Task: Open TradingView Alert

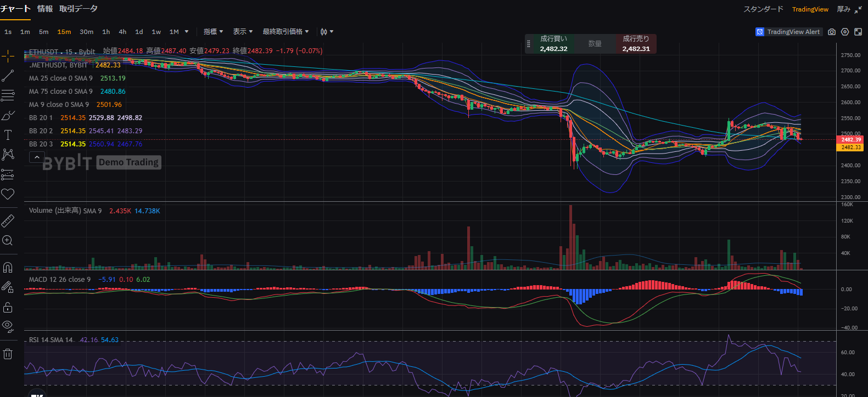Action: coord(788,32)
